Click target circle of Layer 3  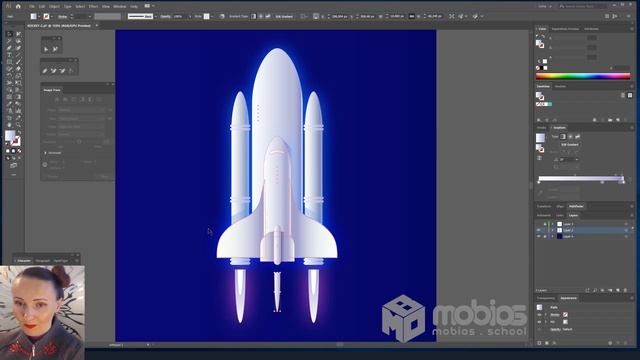(x=626, y=224)
